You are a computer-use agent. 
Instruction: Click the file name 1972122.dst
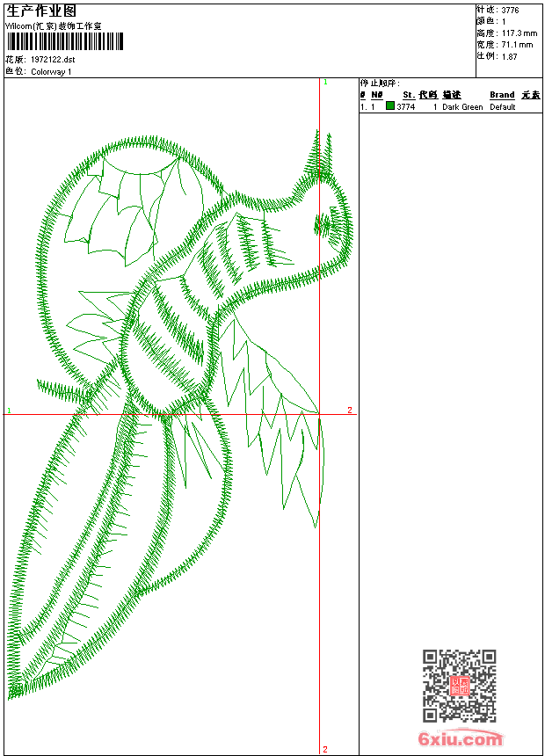point(53,60)
